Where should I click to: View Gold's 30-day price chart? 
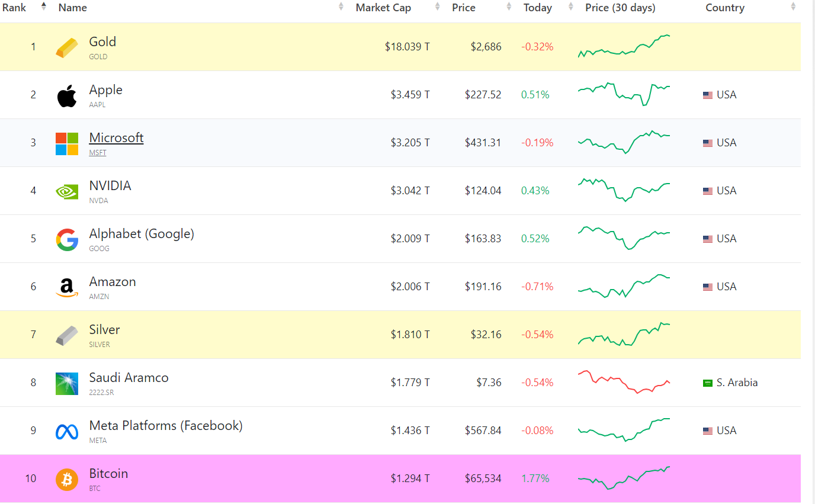pyautogui.click(x=624, y=46)
